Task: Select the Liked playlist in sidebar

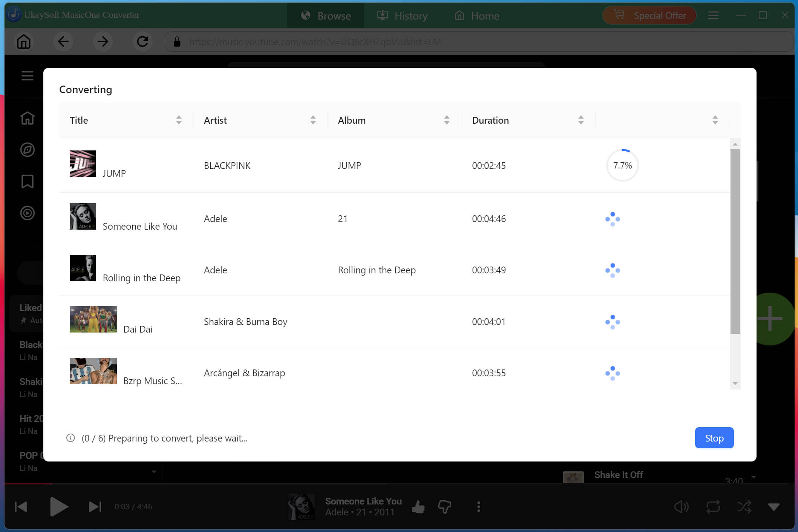Action: click(26, 313)
